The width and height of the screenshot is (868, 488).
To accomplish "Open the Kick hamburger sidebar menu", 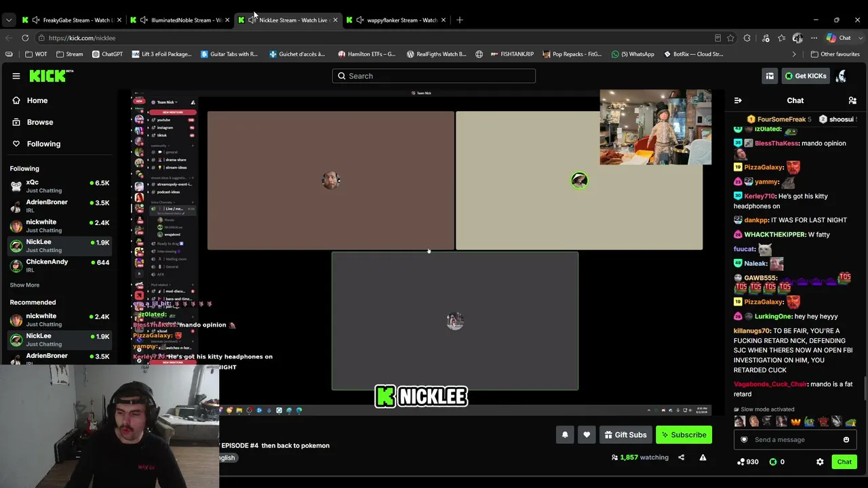I will tap(16, 76).
